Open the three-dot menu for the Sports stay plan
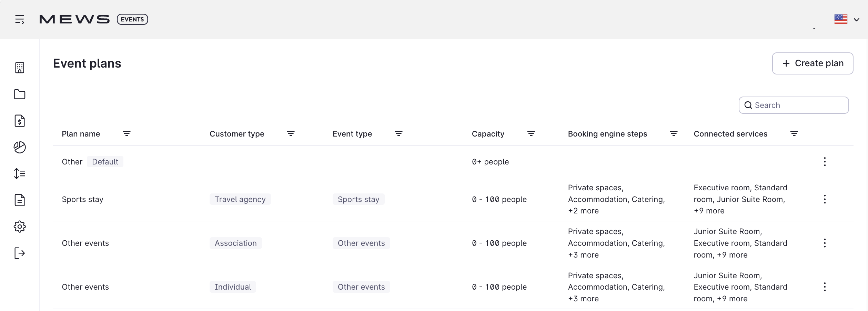868x311 pixels. coord(825,199)
